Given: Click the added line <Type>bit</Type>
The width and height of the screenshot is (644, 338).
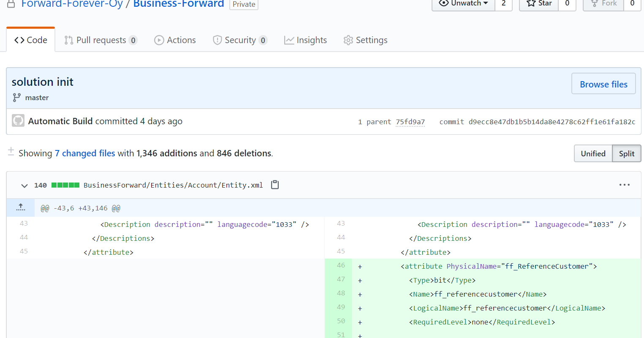Looking at the screenshot, I should coord(442,280).
